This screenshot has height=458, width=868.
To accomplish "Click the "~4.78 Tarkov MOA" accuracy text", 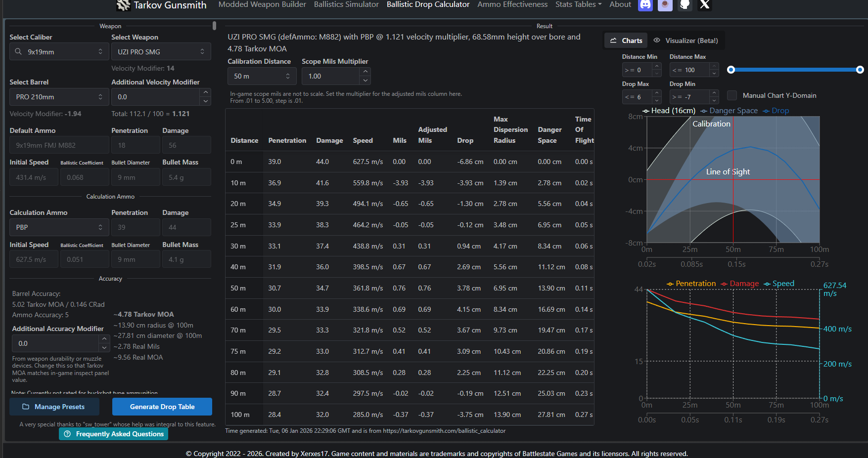I will [144, 314].
